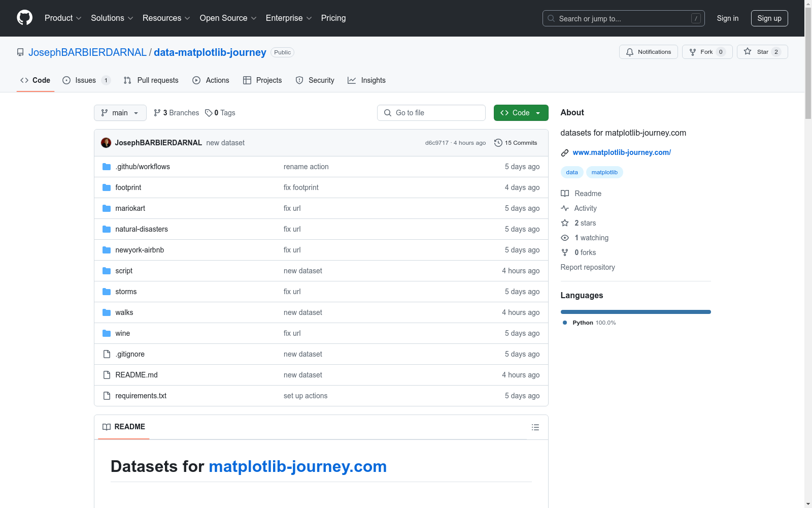Click the .gitignore file icon
The width and height of the screenshot is (812, 508).
[107, 354]
